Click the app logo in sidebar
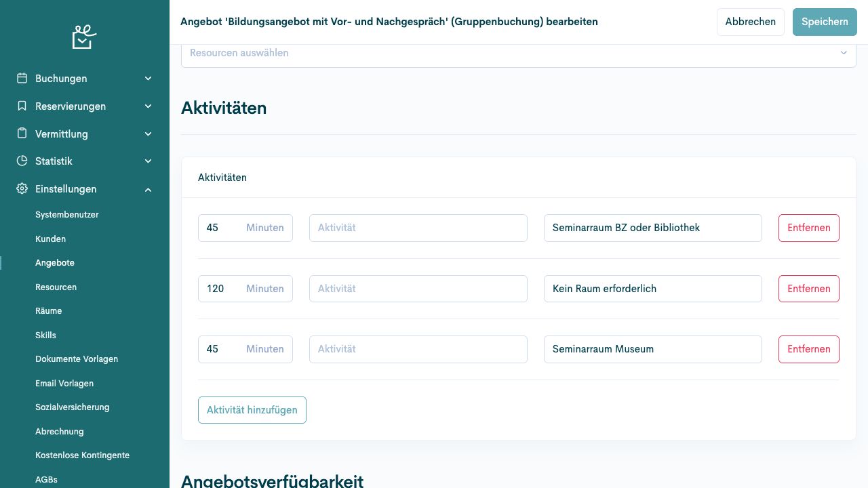The image size is (868, 488). point(84,37)
